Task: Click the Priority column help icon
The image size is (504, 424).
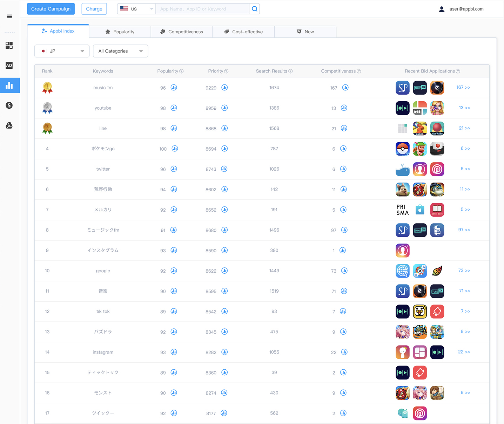Action: [226, 71]
